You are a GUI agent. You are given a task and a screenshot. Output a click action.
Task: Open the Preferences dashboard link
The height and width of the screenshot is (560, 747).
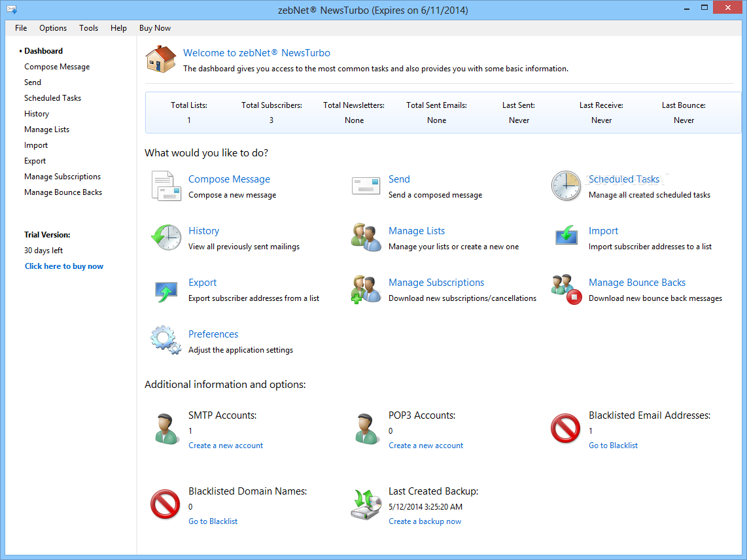[x=213, y=334]
